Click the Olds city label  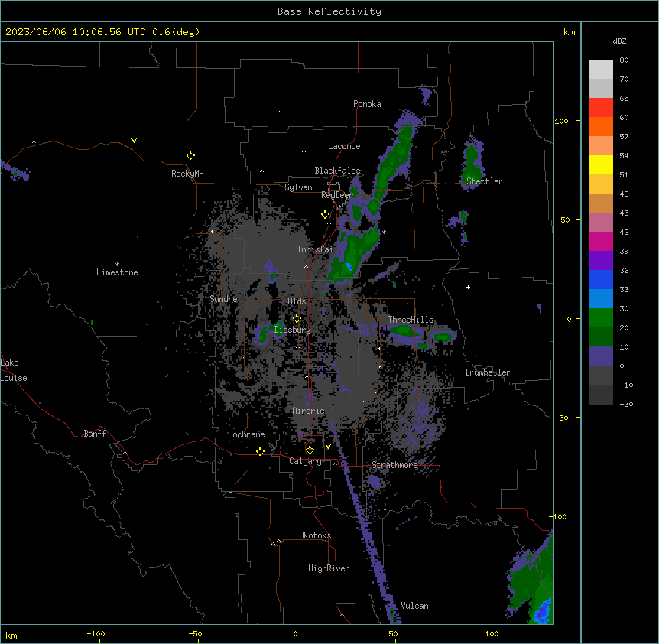pyautogui.click(x=297, y=301)
